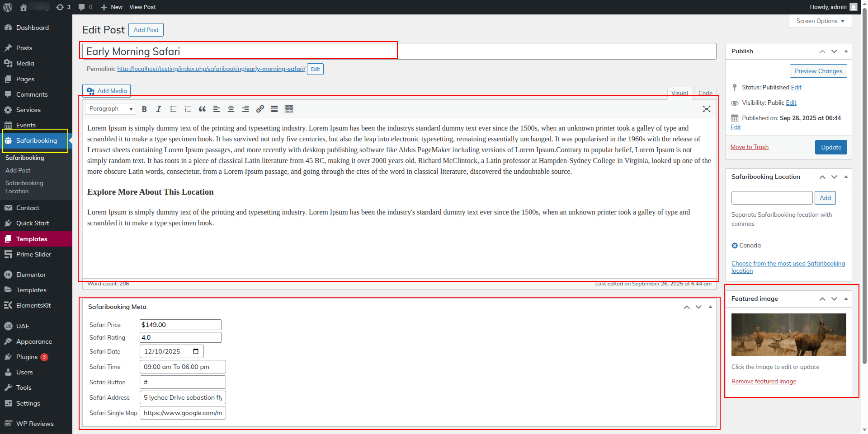868x434 pixels.
Task: Click the Update button
Action: [830, 147]
